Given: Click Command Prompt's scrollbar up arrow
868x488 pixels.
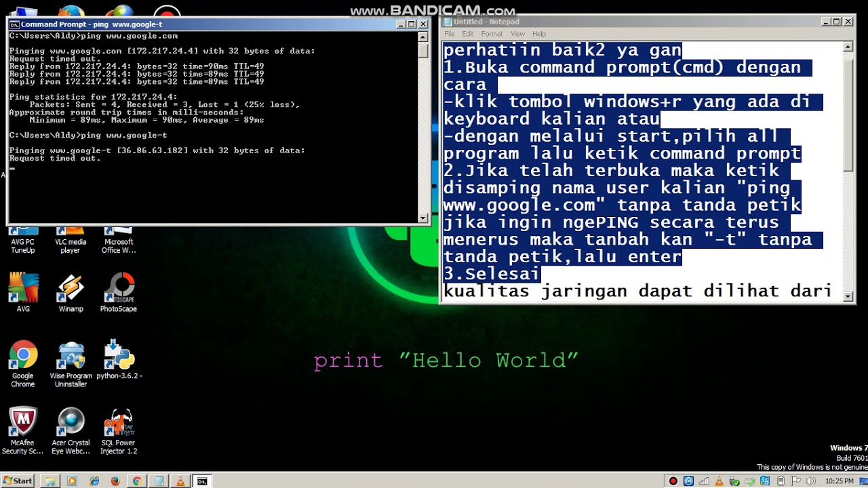Looking at the screenshot, I should pos(423,37).
